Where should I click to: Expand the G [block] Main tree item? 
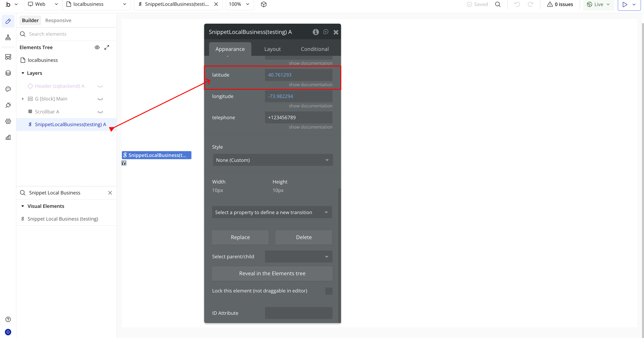click(x=23, y=99)
